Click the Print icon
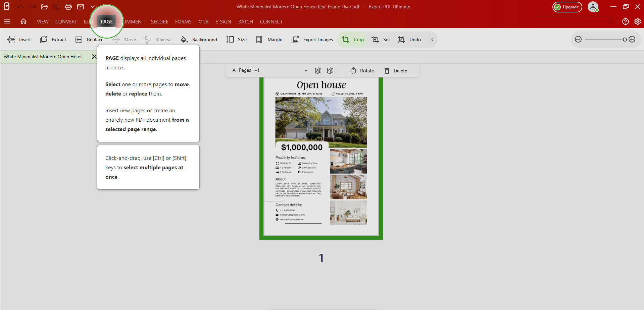Viewport: 644px width, 310px height. coord(68,7)
